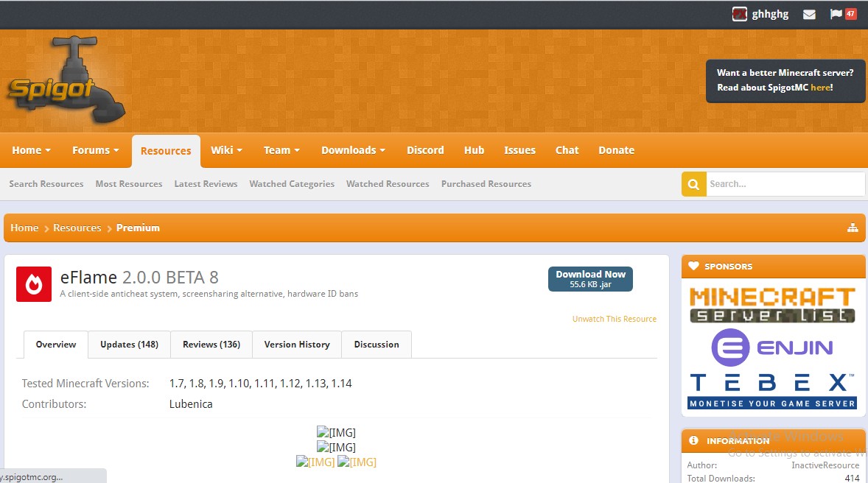Open the Tebex sponsor banner
The width and height of the screenshot is (868, 483).
coord(772,391)
